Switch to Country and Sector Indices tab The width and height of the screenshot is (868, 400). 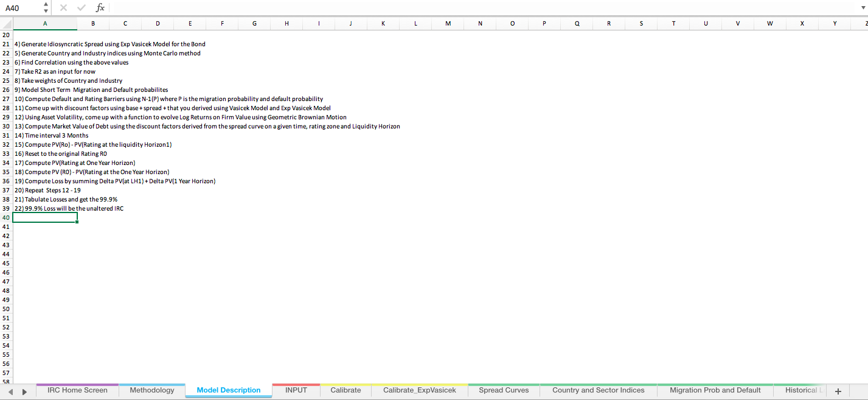point(598,390)
